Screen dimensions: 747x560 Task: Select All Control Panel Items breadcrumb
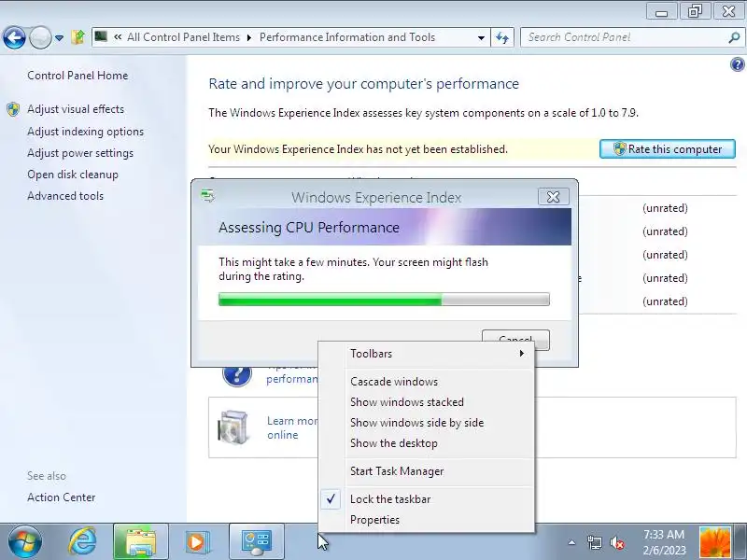click(183, 37)
